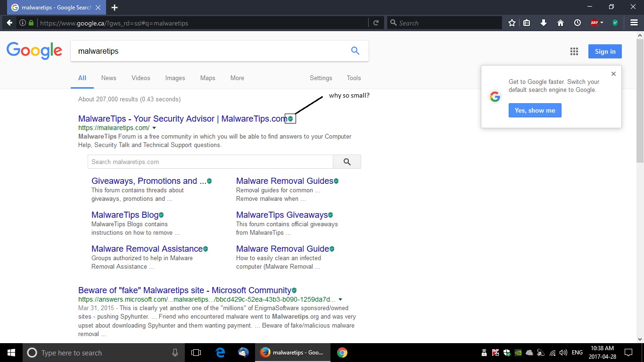Image resolution: width=644 pixels, height=362 pixels.
Task: Open the Firefox downloads arrow
Action: (x=544, y=23)
